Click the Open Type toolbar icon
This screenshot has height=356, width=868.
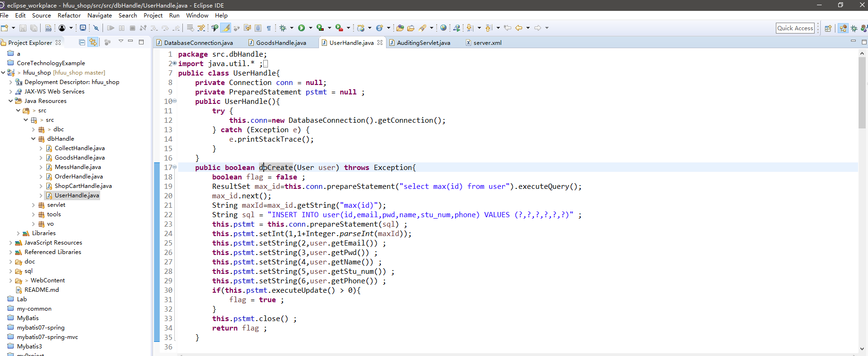400,28
